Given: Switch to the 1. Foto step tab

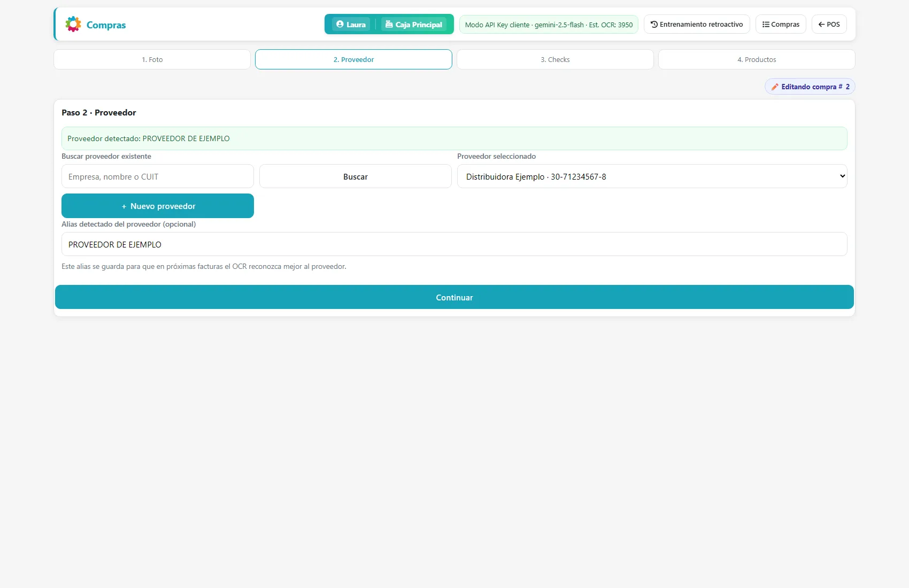Looking at the screenshot, I should coord(152,59).
